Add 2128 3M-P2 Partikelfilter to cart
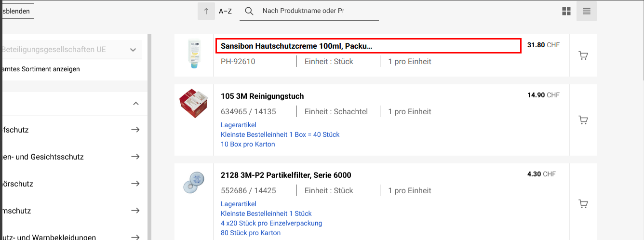This screenshot has height=240, width=644. pyautogui.click(x=583, y=204)
